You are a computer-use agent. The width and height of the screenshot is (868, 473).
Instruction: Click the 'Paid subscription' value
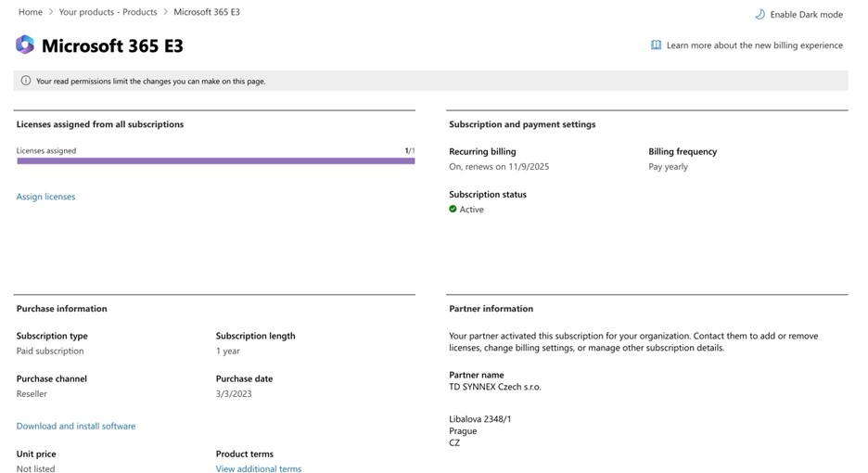pyautogui.click(x=50, y=352)
